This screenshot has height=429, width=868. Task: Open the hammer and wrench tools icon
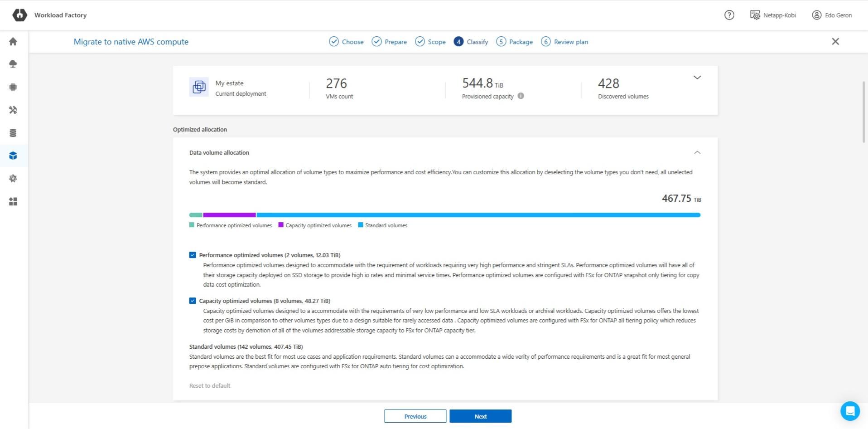(13, 110)
